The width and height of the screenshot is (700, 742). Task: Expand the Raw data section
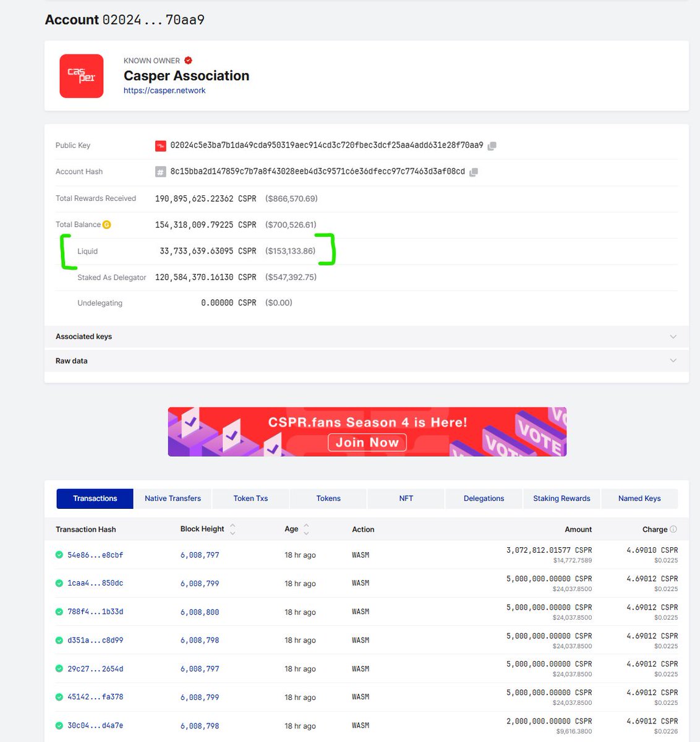[x=367, y=361]
